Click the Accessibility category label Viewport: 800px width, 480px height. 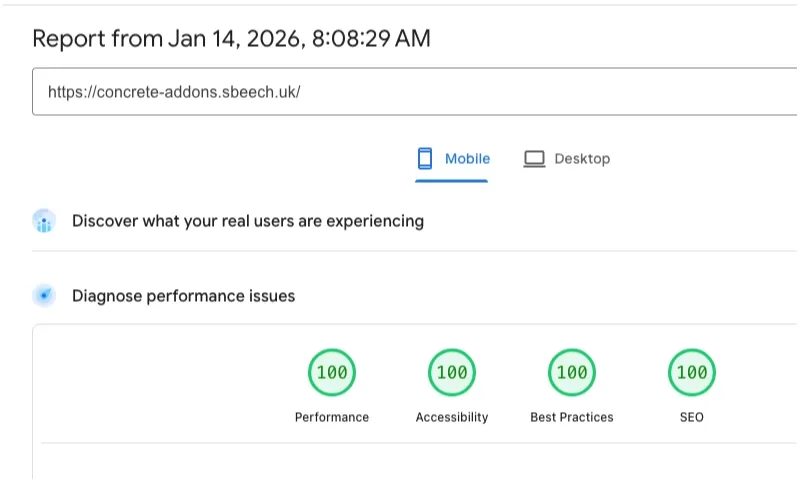(452, 417)
